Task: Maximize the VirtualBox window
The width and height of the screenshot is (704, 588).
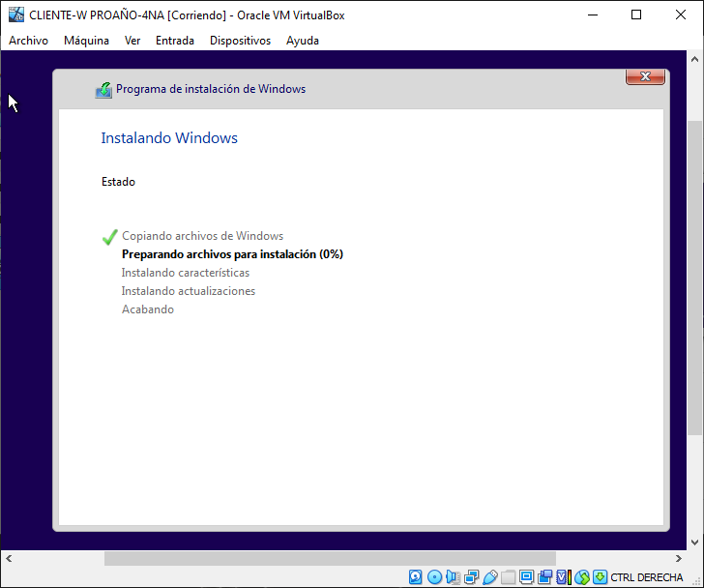Action: (x=635, y=15)
